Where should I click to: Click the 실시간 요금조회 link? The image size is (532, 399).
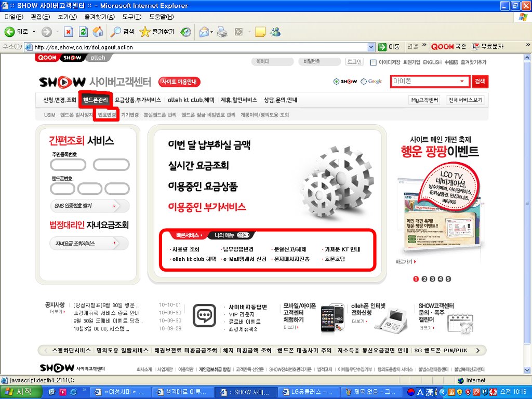tap(198, 166)
